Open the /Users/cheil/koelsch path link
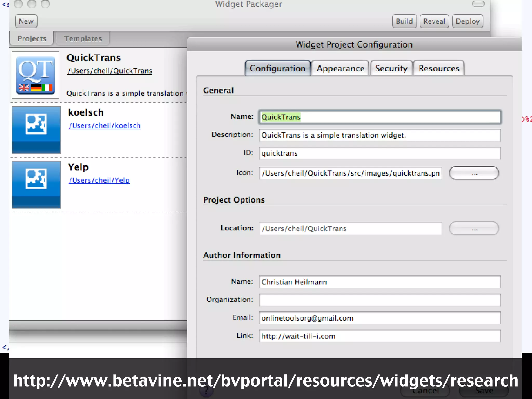Image resolution: width=532 pixels, height=399 pixels. pos(104,126)
